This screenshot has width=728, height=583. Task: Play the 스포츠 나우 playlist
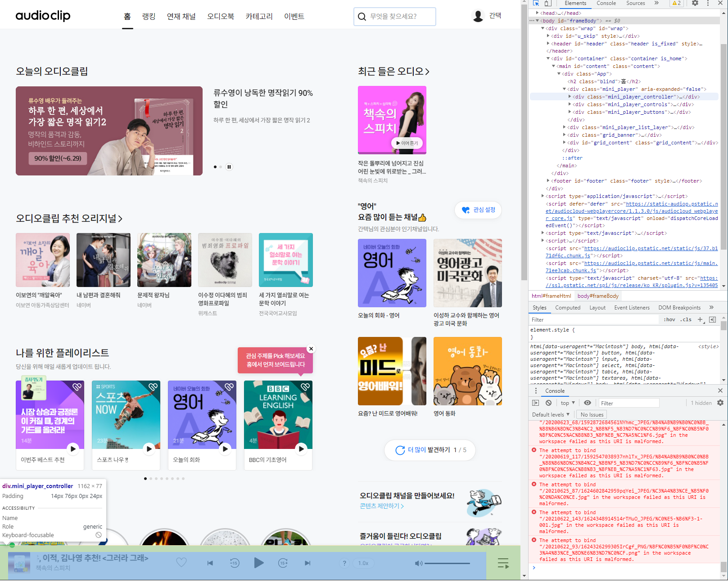(x=149, y=448)
